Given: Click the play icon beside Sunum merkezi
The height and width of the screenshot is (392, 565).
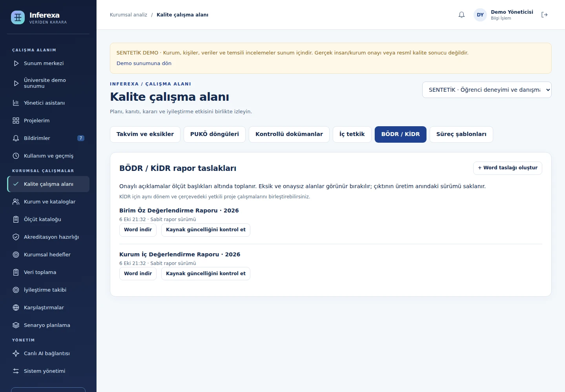Looking at the screenshot, I should pos(16,64).
